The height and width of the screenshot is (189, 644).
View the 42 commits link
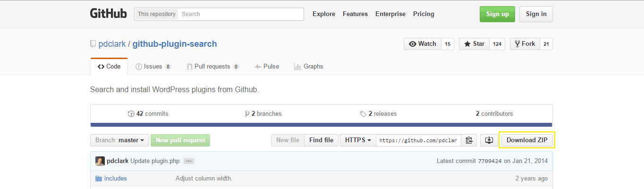[x=148, y=113]
